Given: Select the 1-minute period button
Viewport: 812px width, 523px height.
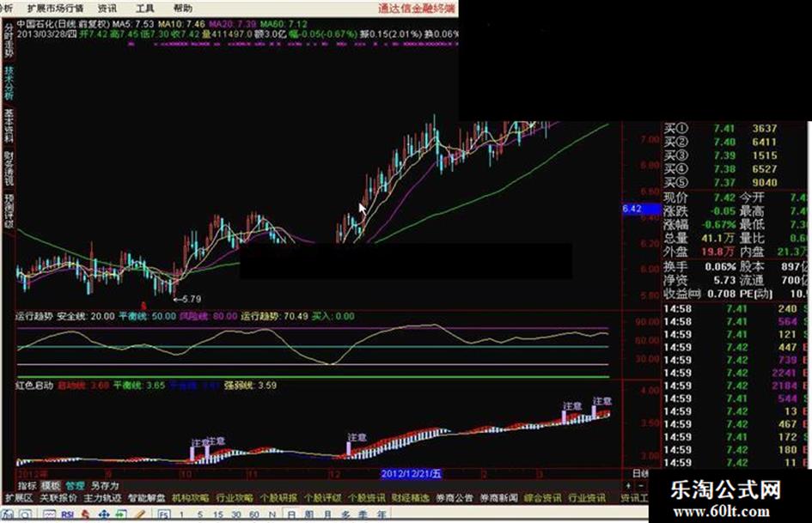Looking at the screenshot, I should (181, 514).
